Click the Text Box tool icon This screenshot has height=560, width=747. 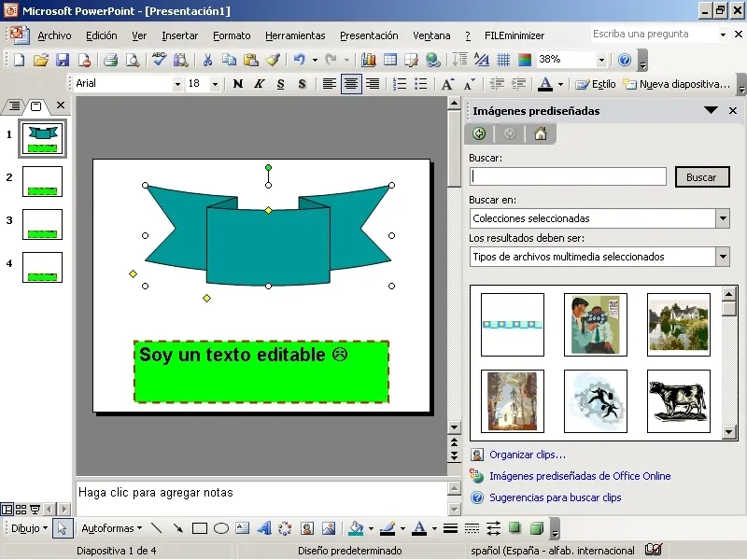coord(243,528)
